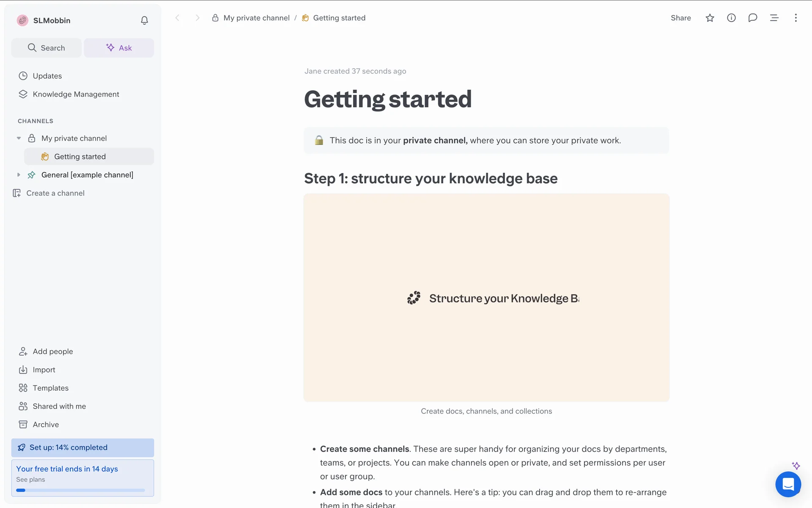Click the Share button
The image size is (812, 508).
(680, 18)
